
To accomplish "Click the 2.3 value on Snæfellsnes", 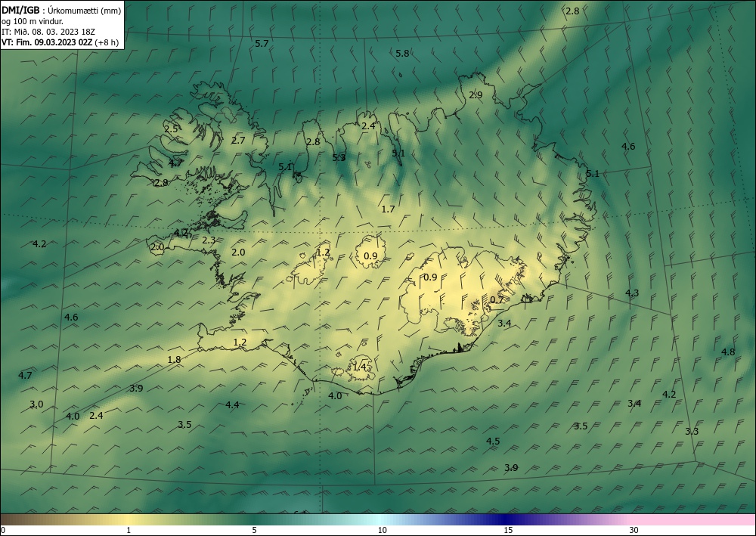I will coord(209,240).
